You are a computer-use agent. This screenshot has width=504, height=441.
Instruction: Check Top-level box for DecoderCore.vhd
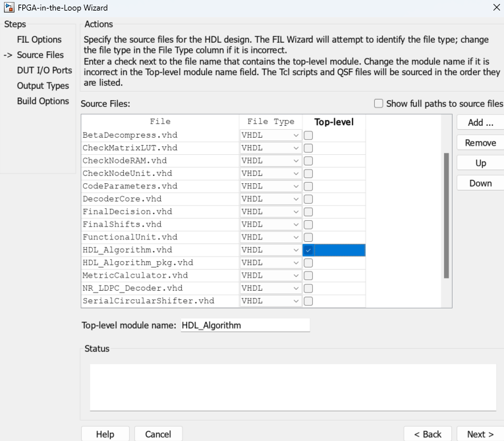[308, 199]
